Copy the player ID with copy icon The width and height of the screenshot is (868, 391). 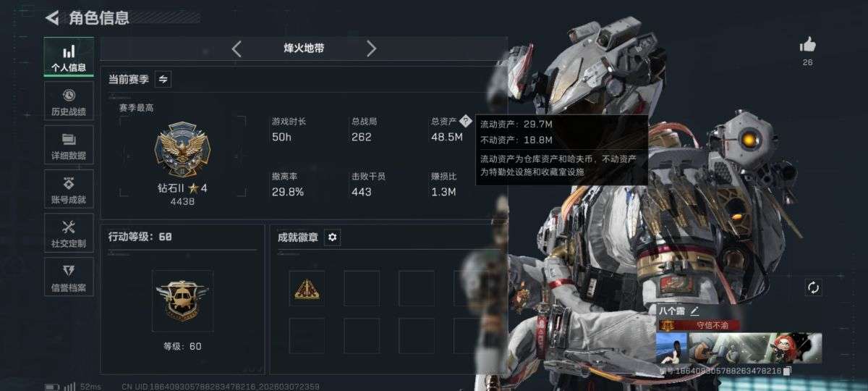pos(787,371)
